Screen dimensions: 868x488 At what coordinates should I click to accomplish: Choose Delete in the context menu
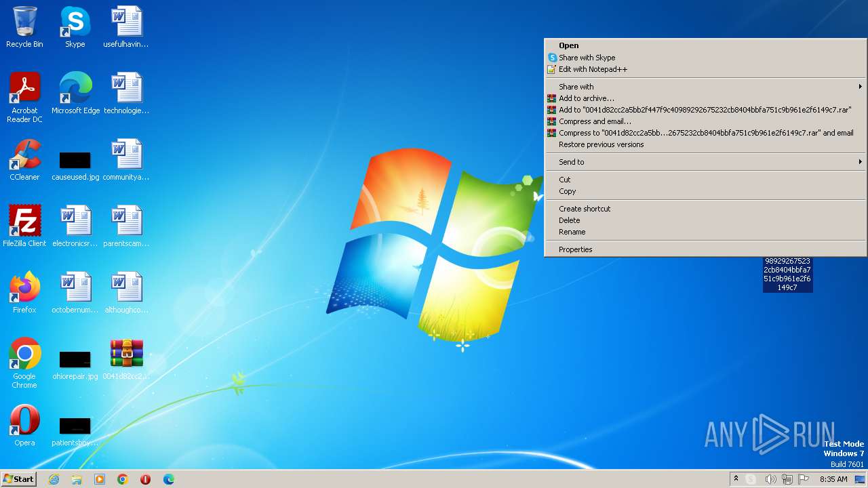click(x=705, y=220)
